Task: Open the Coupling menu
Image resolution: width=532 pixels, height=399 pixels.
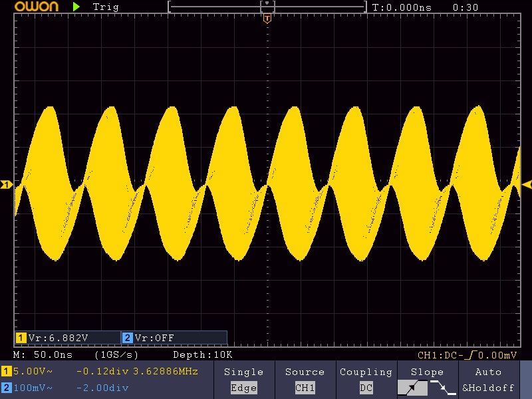Action: tap(366, 372)
